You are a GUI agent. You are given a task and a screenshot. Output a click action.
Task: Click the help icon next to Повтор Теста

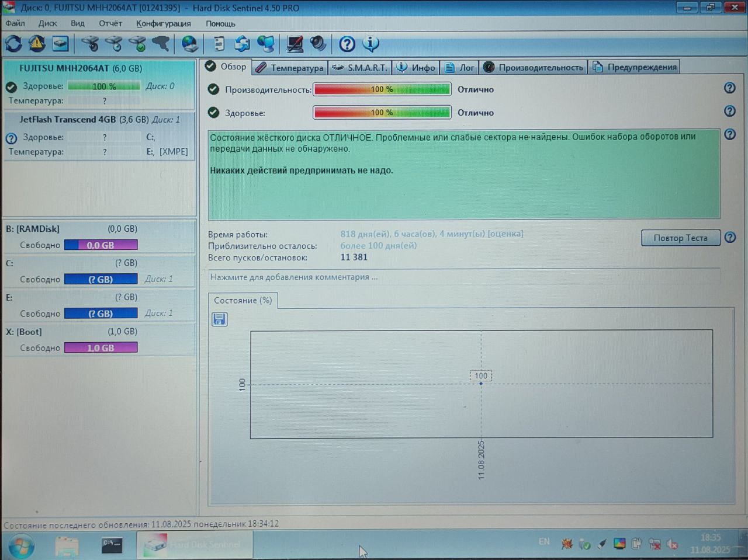730,238
